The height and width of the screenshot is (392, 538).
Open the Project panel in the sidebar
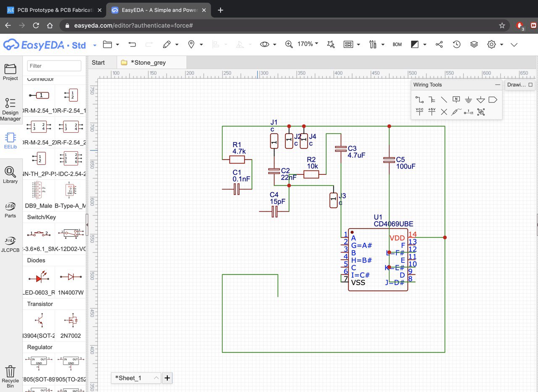(x=11, y=72)
